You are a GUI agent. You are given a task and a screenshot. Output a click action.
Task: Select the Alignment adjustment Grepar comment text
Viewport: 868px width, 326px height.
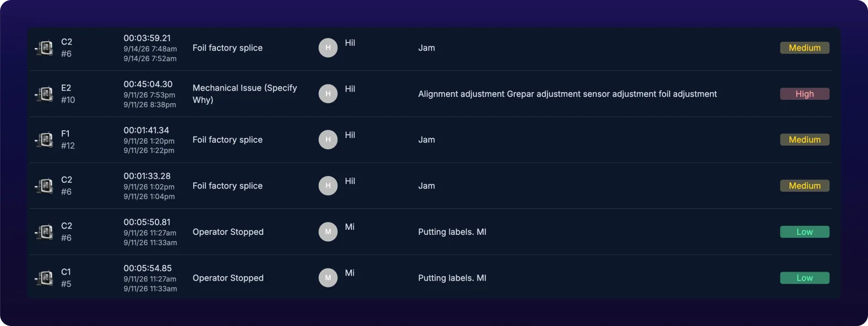(567, 94)
